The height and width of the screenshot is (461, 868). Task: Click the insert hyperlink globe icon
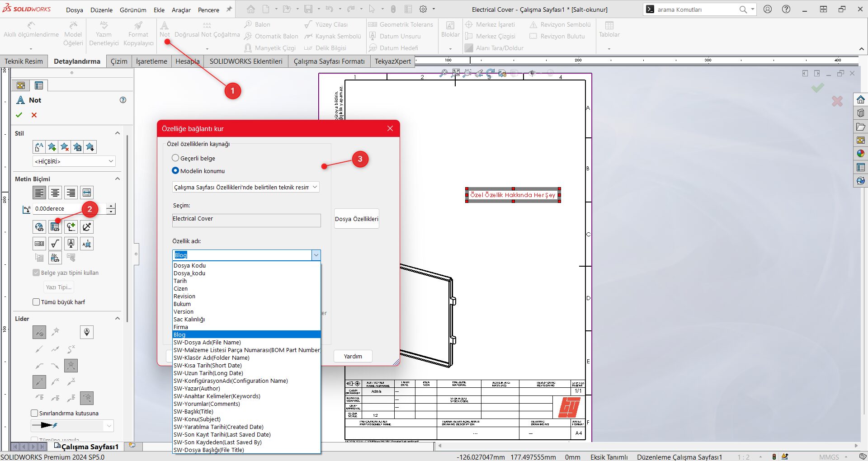point(39,227)
